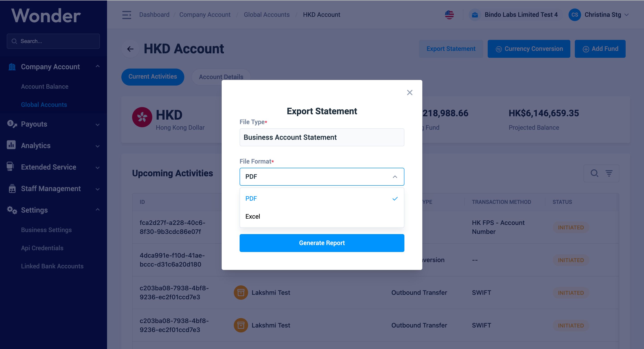Viewport: 644px width, 349px height.
Task: Click the Payouts coin icon
Action: click(x=12, y=124)
